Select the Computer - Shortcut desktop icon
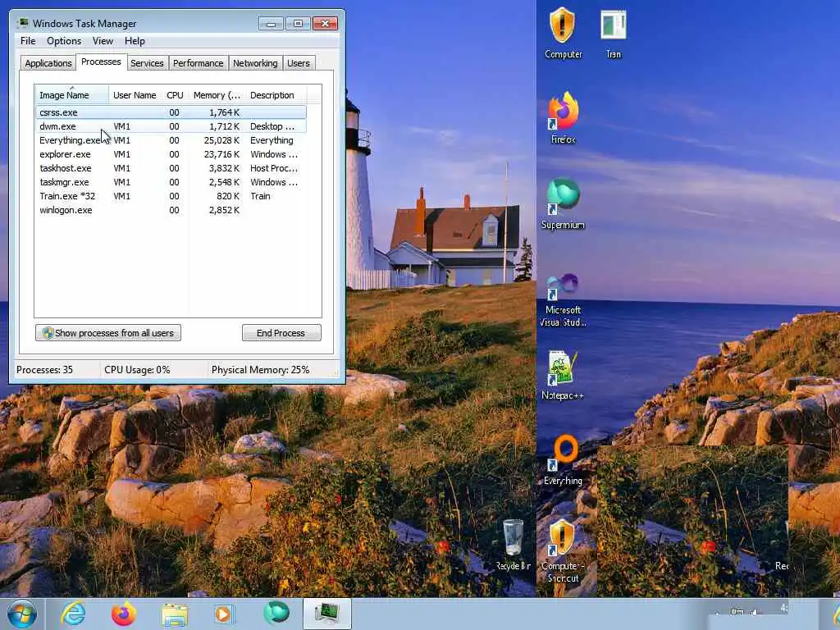Image resolution: width=840 pixels, height=630 pixels. pyautogui.click(x=563, y=550)
